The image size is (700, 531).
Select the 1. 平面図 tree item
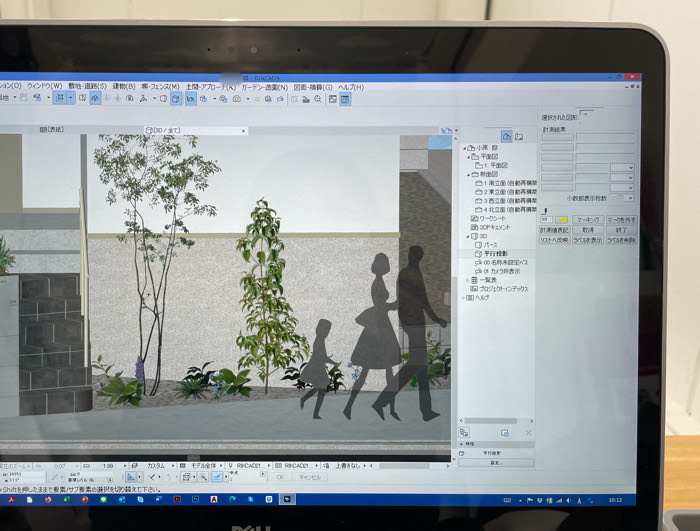tap(492, 165)
